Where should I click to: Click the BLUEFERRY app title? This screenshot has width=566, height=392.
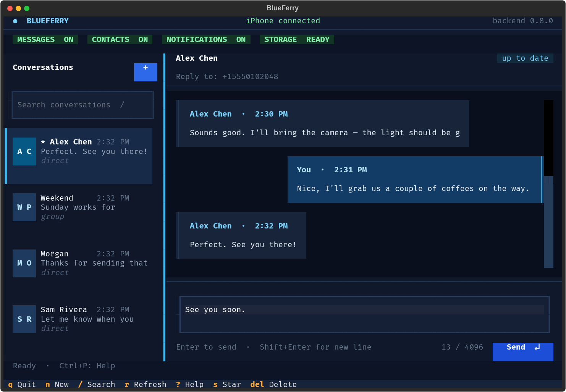(x=48, y=21)
